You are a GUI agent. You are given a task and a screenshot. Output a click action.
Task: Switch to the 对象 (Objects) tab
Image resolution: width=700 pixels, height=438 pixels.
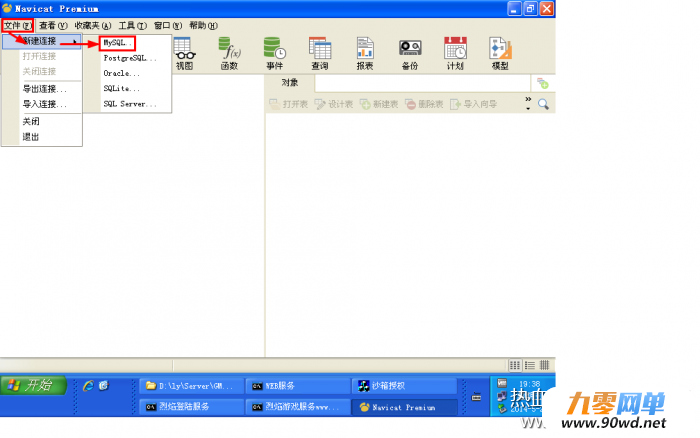point(290,83)
